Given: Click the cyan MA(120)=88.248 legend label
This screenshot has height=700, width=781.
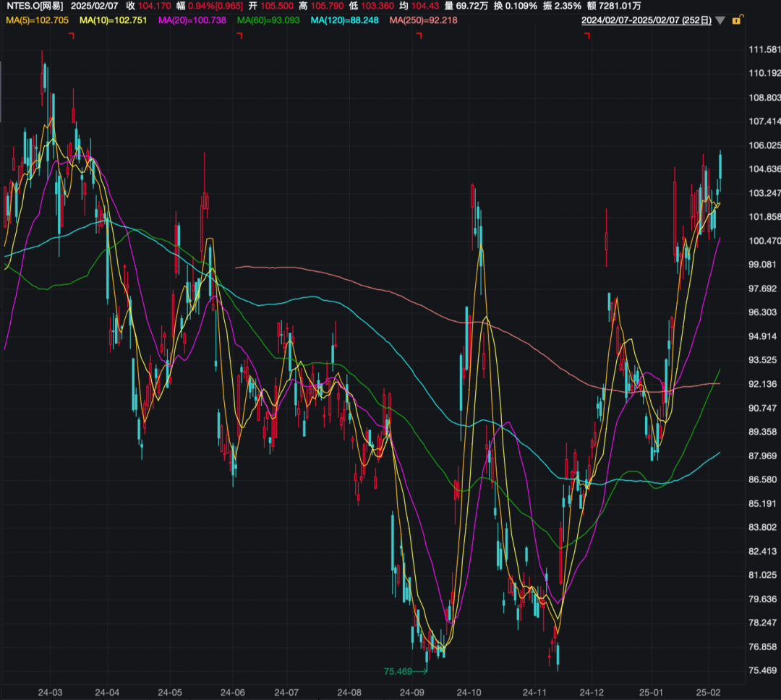Looking at the screenshot, I should tap(345, 20).
